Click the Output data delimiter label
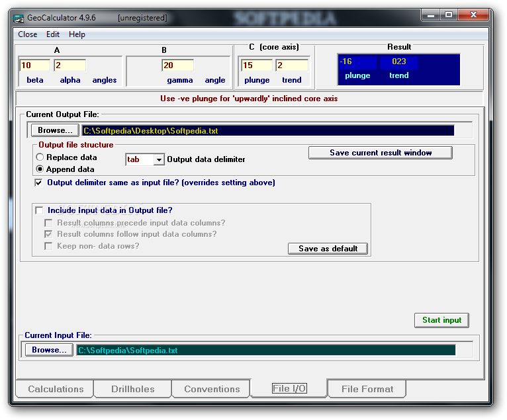This screenshot has height=420, width=507. pos(206,159)
